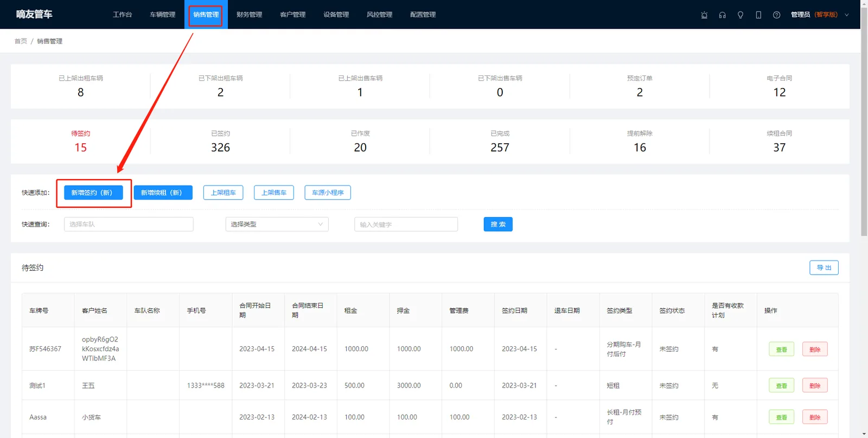Click the 嘀友管车 logo
This screenshot has height=438, width=868.
(34, 14)
